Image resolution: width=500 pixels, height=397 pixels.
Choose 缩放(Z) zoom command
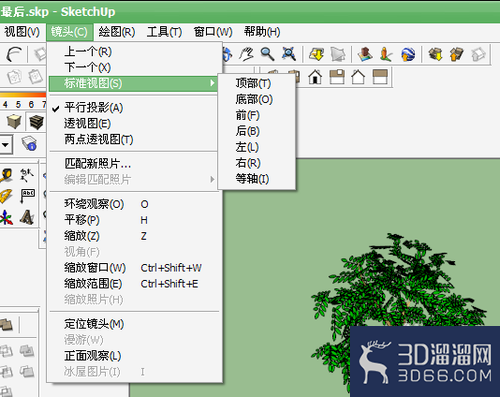133,236
